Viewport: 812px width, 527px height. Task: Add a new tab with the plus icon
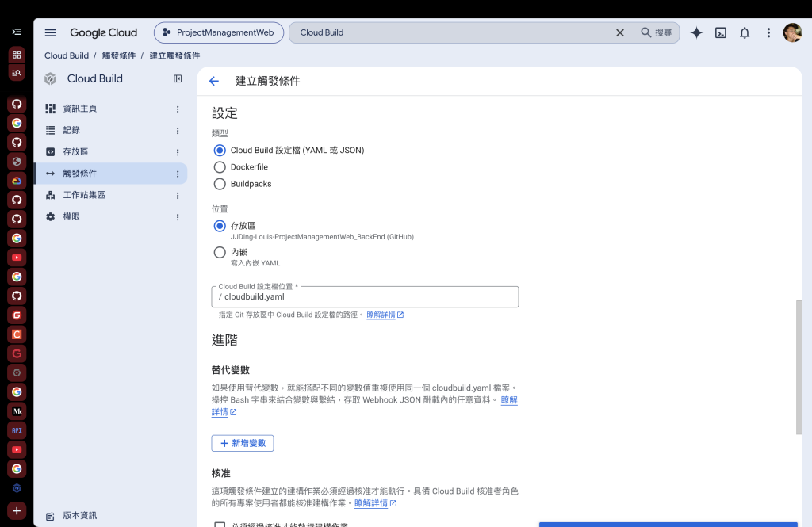coord(17,511)
